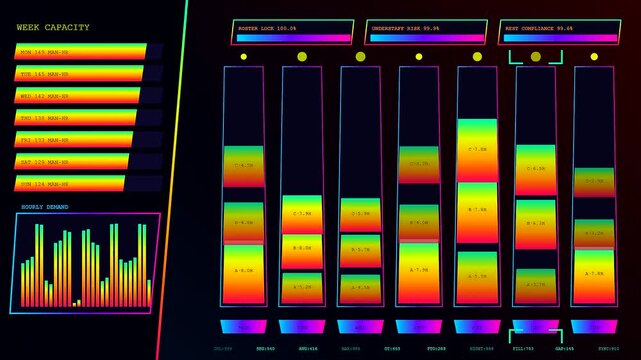Select Wednesday's shift B block

pos(361,251)
